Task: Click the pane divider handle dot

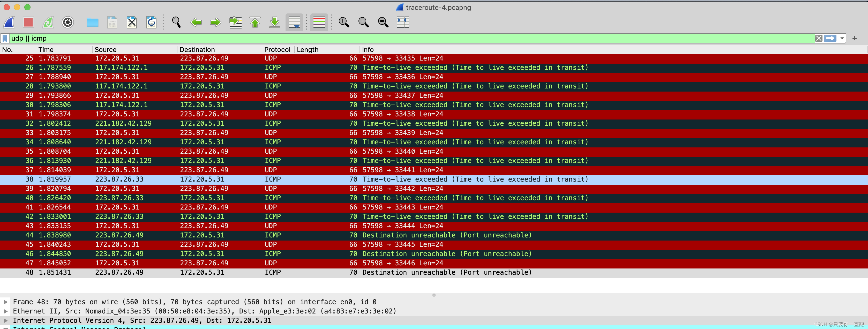Action: tap(434, 295)
